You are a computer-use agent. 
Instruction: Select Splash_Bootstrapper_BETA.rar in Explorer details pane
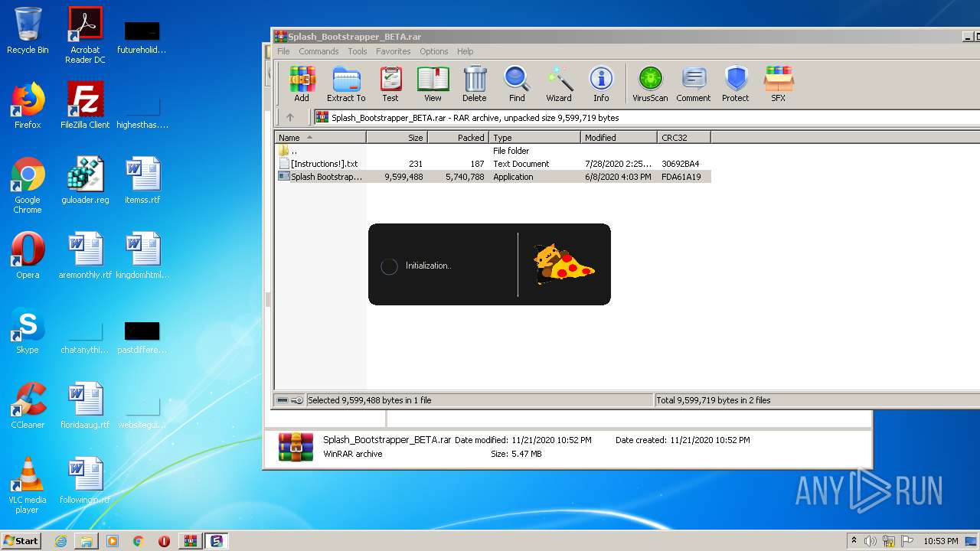pos(387,440)
